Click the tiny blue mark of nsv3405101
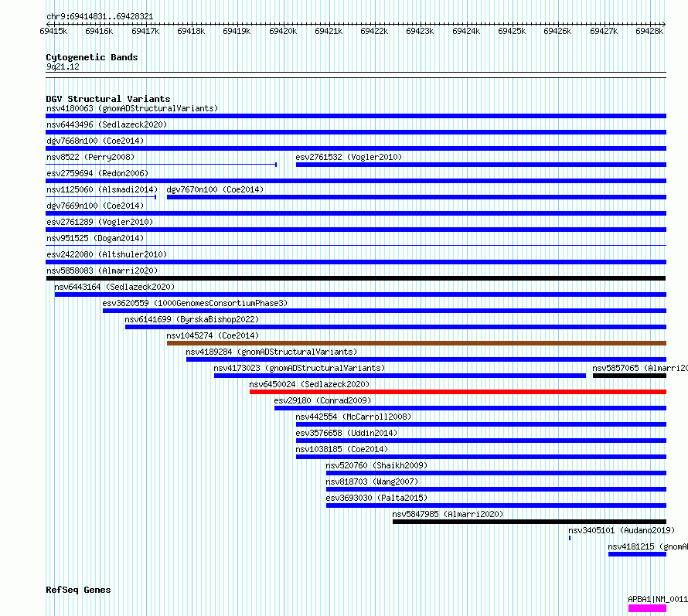Viewport: 688px width, 616px height. 570,538
